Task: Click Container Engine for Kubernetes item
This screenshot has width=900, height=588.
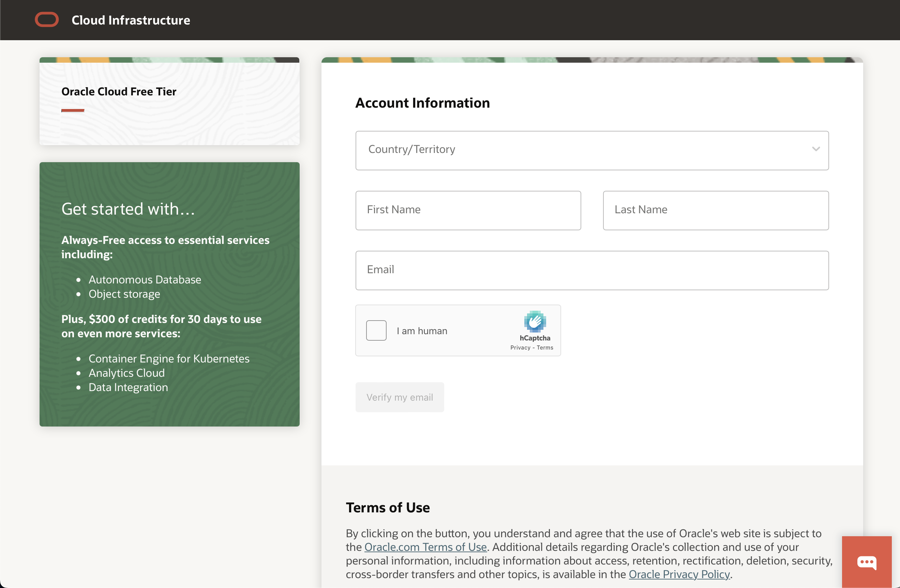Action: [169, 359]
